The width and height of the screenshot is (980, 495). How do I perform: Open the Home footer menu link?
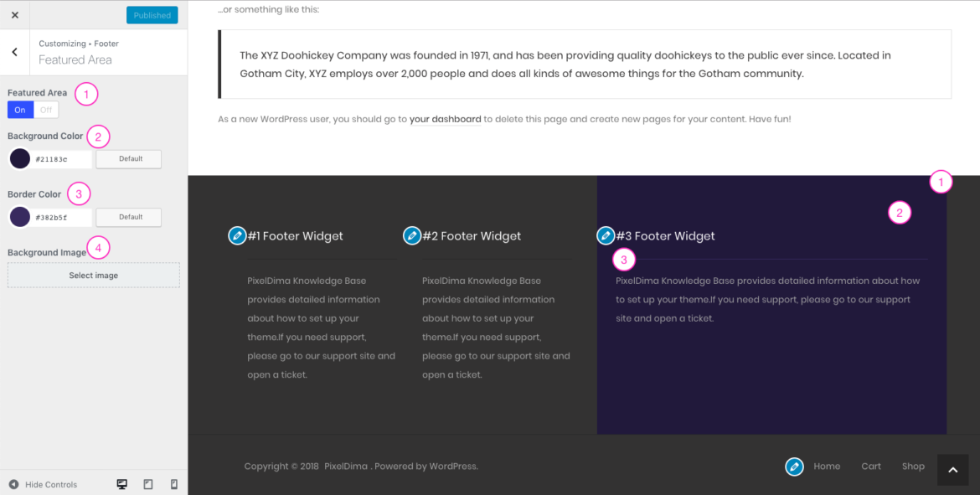[x=827, y=466]
